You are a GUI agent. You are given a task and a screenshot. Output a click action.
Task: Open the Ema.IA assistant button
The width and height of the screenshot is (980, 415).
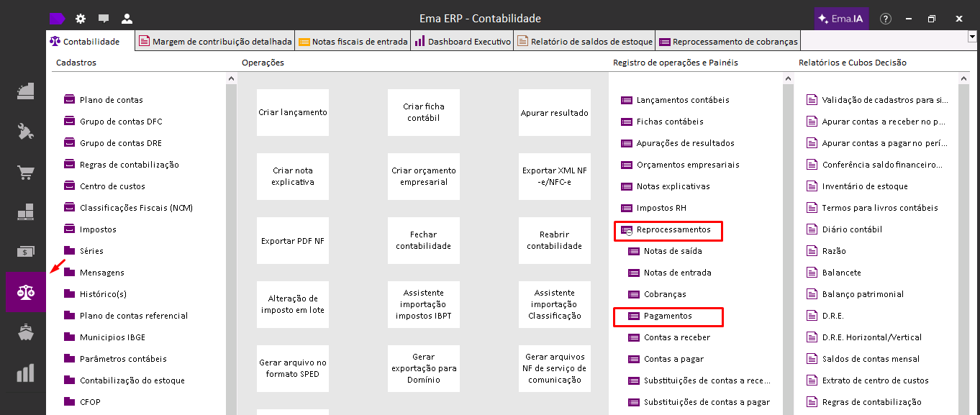(841, 19)
